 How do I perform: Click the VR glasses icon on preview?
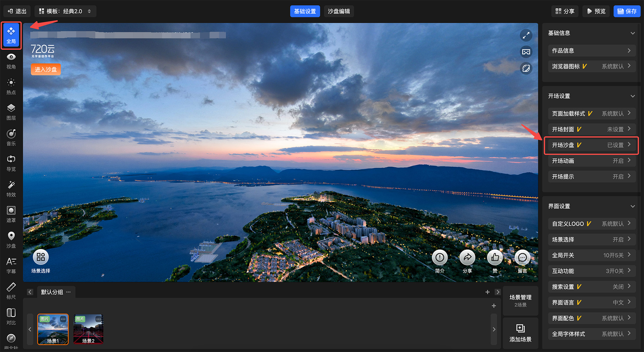[x=526, y=52]
